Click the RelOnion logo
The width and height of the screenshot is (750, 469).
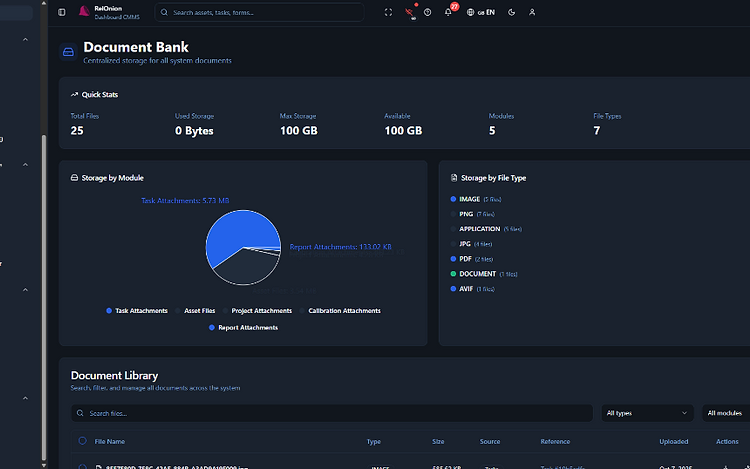[84, 12]
